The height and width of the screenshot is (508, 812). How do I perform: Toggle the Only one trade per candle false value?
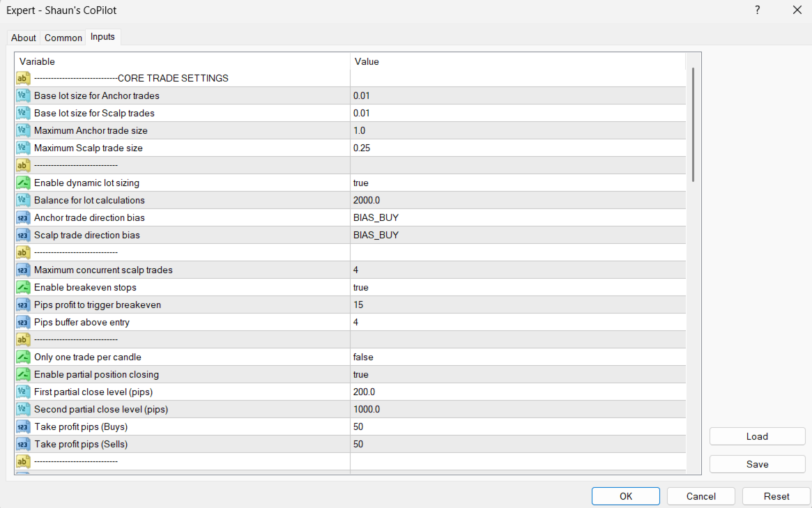click(518, 357)
